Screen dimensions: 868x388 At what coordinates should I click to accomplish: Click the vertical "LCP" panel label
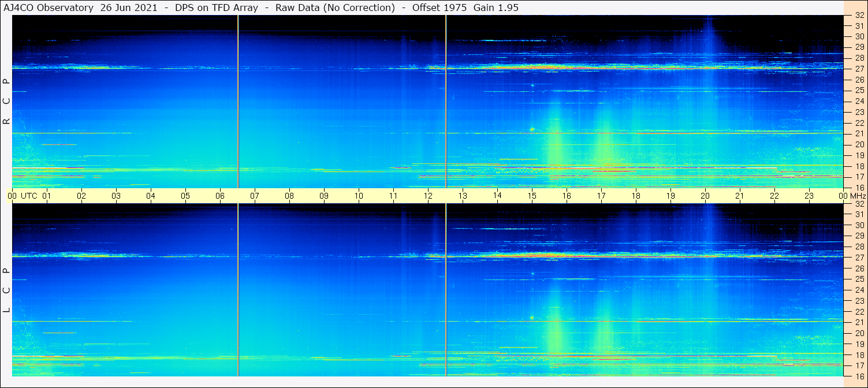point(6,290)
